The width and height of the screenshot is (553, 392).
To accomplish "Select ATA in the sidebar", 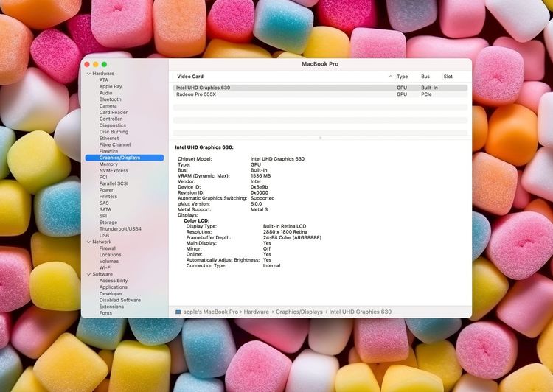I will click(104, 80).
